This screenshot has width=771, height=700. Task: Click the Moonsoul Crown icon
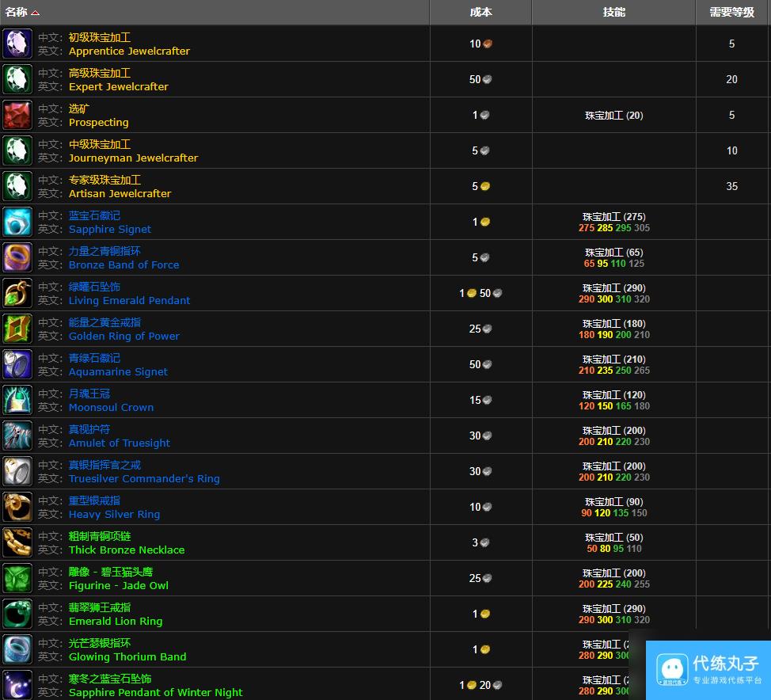(x=17, y=400)
